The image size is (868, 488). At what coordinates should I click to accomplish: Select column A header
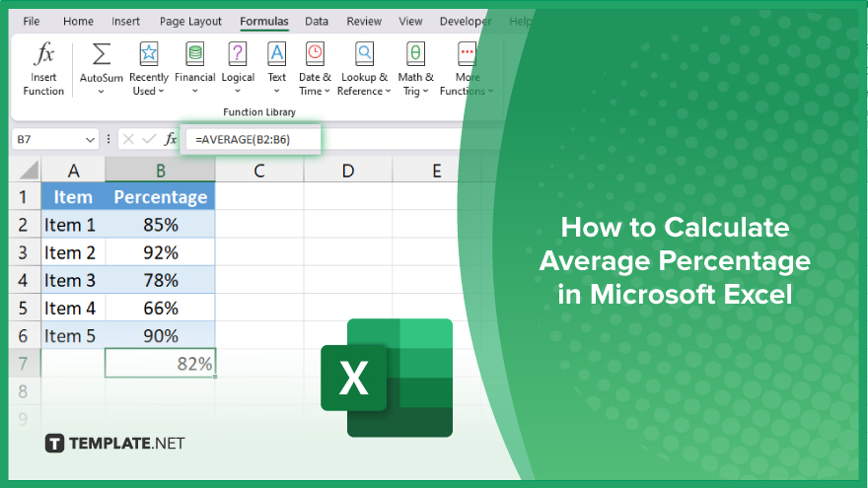coord(73,171)
